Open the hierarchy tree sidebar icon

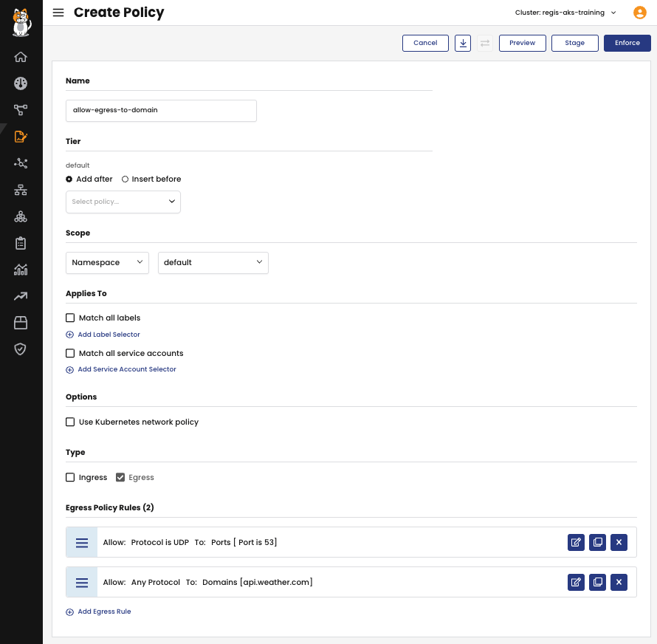pyautogui.click(x=21, y=190)
